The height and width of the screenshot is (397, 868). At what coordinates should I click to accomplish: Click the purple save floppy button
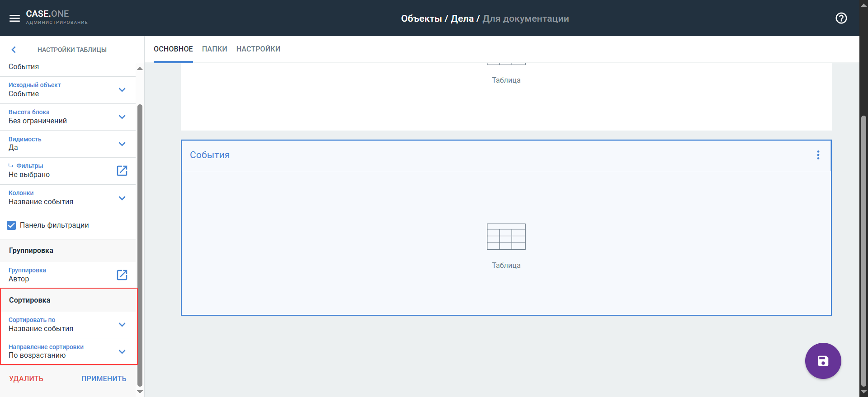coord(823,361)
